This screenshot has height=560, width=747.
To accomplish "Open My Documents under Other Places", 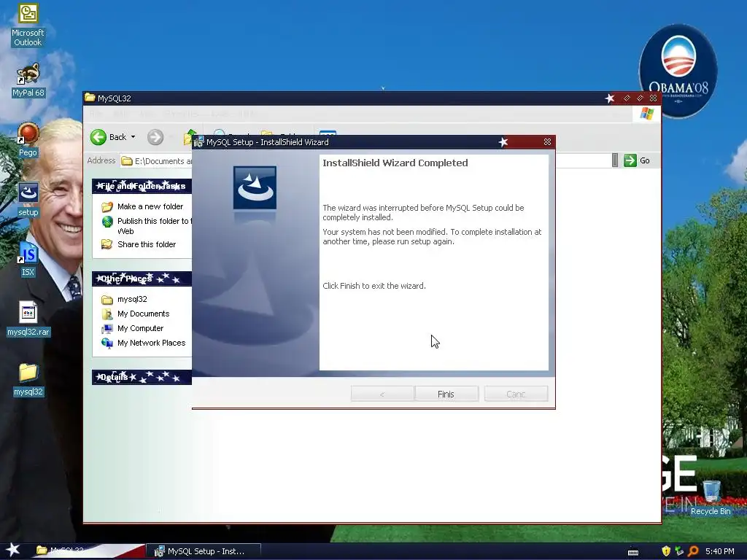I will coord(144,314).
